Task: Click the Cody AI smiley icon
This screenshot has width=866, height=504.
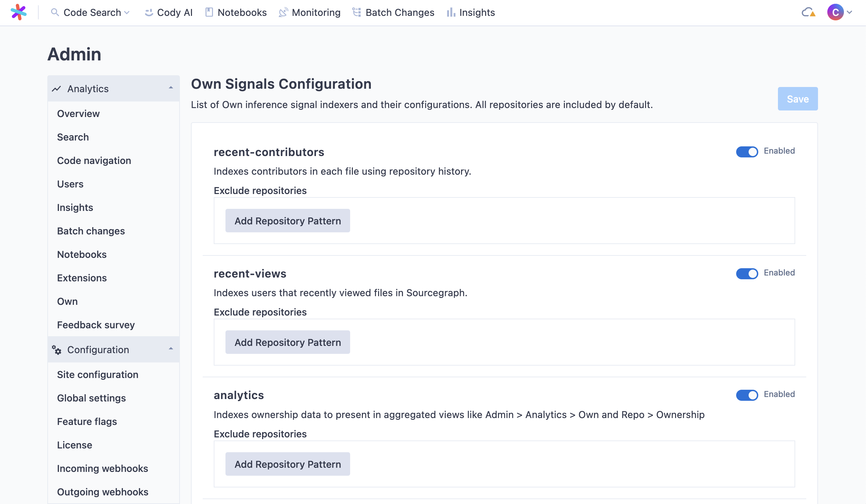Action: (149, 12)
